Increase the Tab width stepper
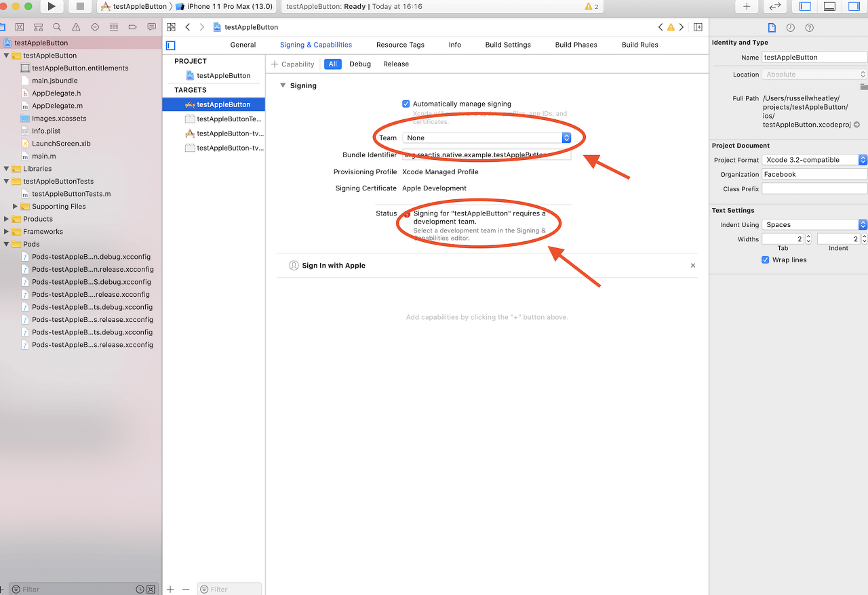868x595 pixels. (808, 237)
